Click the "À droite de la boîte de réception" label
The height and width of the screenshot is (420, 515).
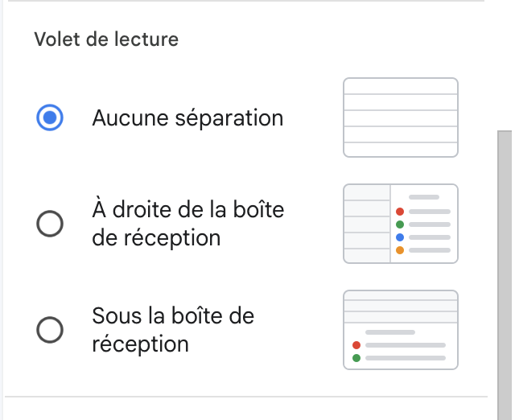tap(187, 224)
